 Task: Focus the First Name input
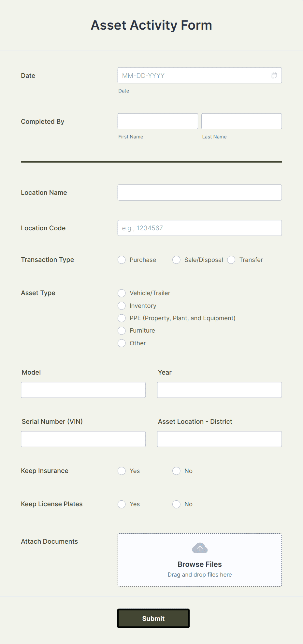(x=158, y=121)
